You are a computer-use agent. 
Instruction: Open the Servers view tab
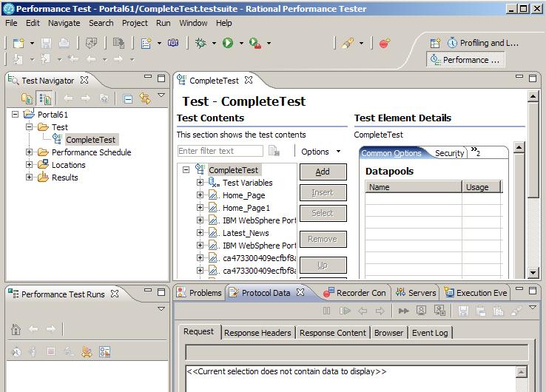coord(416,293)
